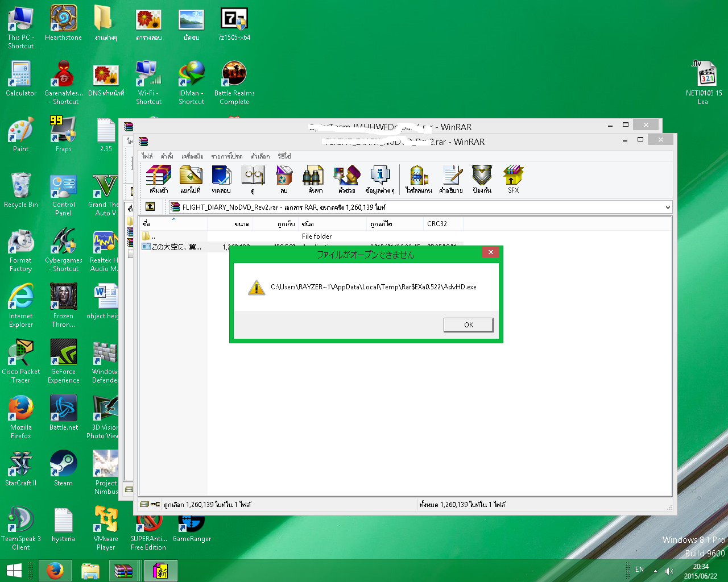Select the Steam desktop icon

click(64, 468)
